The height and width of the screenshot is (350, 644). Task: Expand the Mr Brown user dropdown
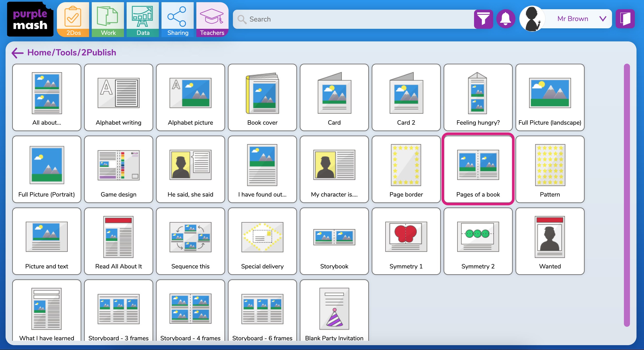tap(603, 19)
